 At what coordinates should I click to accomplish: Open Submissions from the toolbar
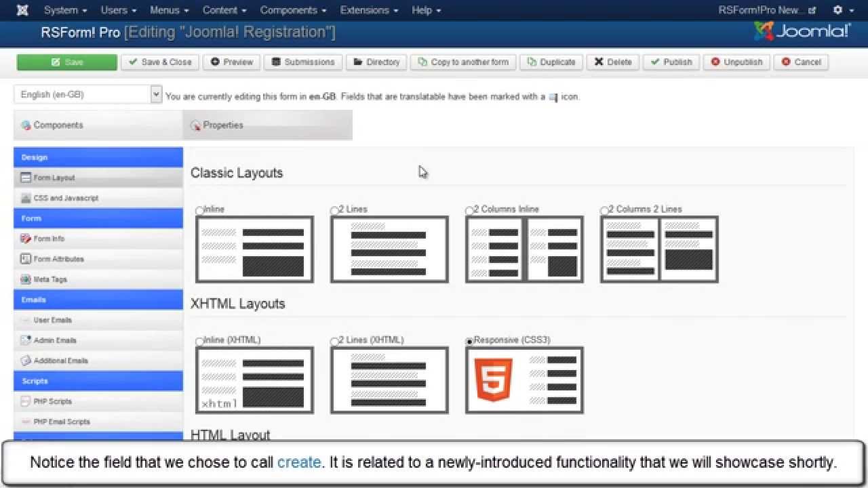pos(303,62)
